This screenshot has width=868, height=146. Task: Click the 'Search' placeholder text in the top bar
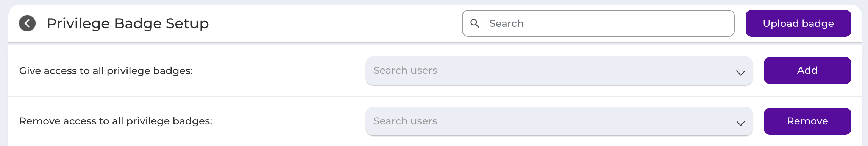coord(506,23)
